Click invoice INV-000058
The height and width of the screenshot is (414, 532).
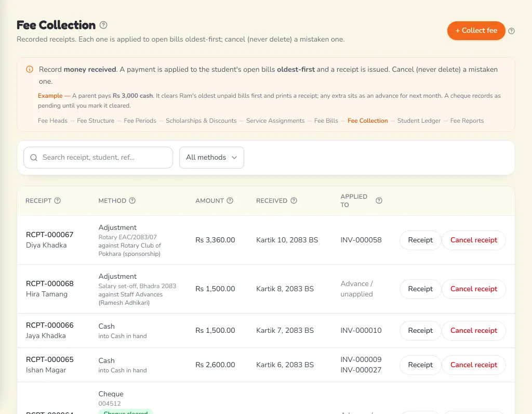361,240
